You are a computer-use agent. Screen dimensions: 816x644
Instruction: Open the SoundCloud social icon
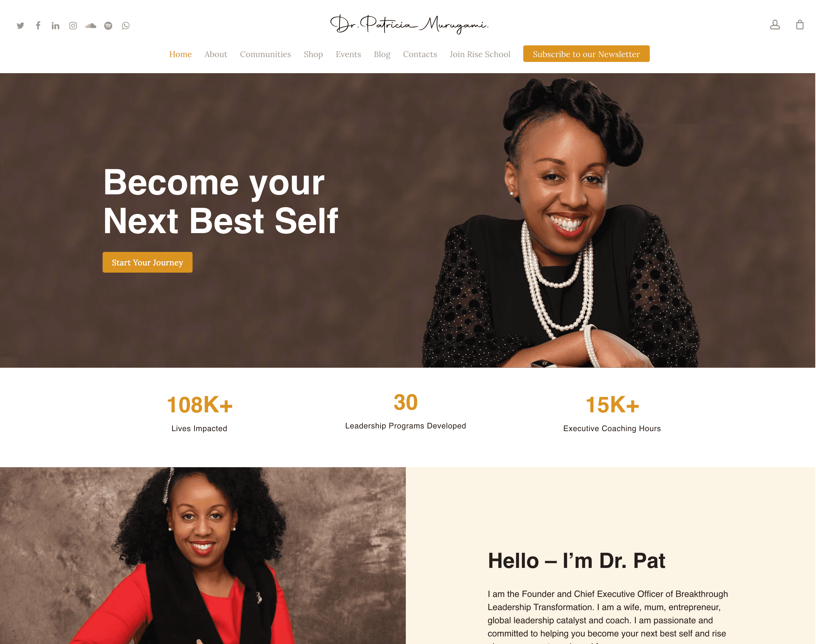tap(90, 26)
